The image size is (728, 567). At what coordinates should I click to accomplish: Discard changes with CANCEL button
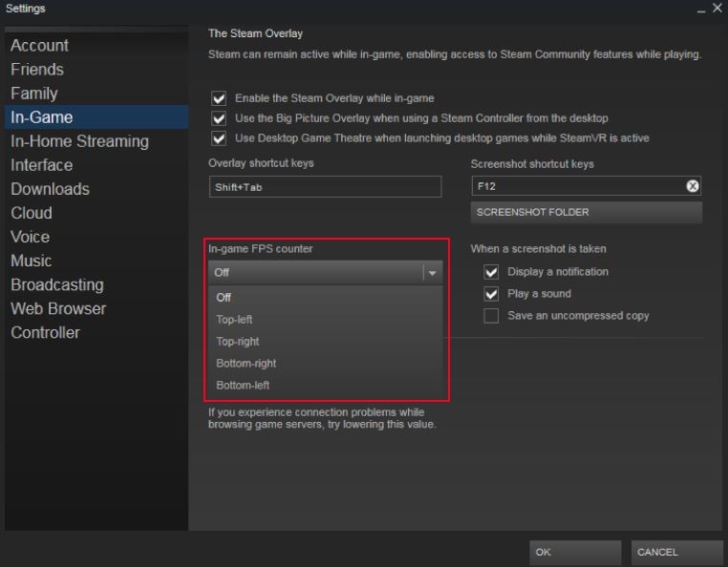coord(677,552)
